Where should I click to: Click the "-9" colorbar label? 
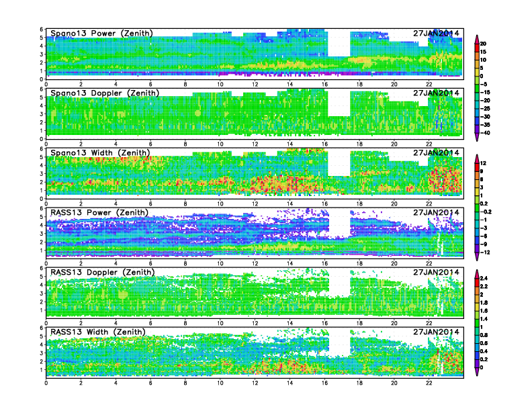484,244
